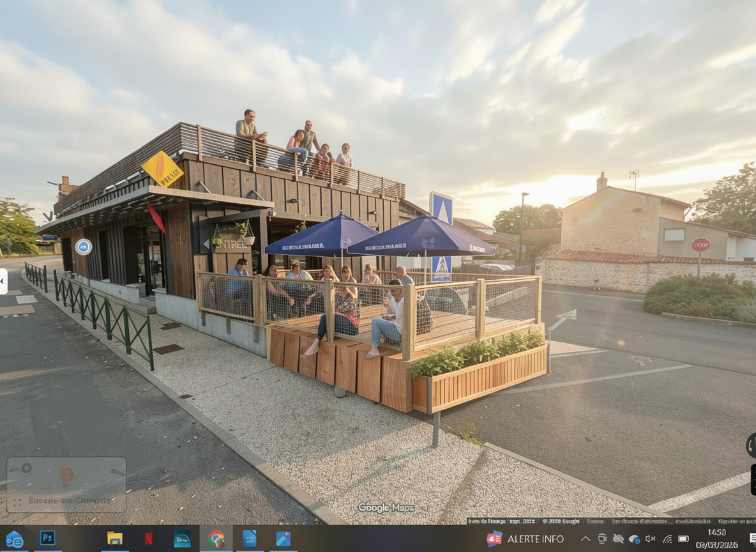Viewport: 756px width, 552px height.
Task: Open the ALERTE INFO news widget
Action: tap(525, 539)
